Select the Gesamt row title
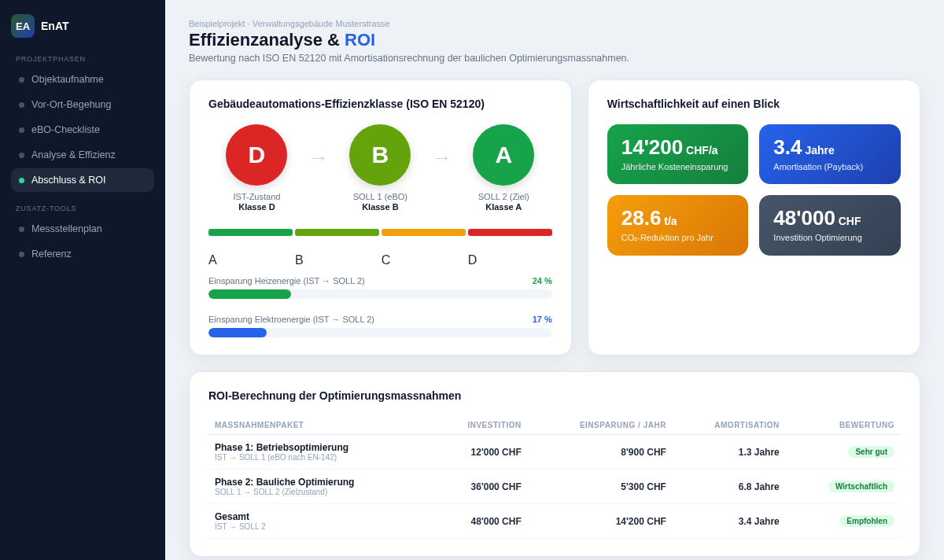The height and width of the screenshot is (560, 944). click(x=232, y=517)
